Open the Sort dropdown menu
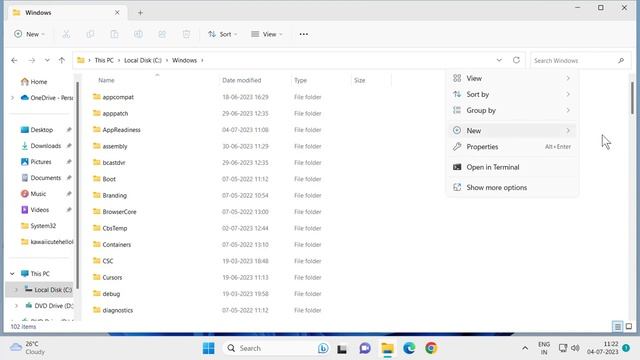 [222, 34]
